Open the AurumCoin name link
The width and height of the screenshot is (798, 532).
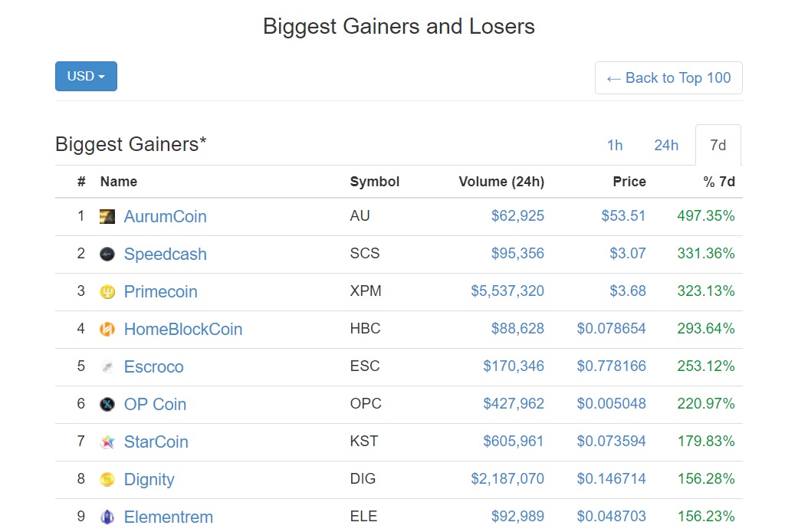[x=165, y=216]
